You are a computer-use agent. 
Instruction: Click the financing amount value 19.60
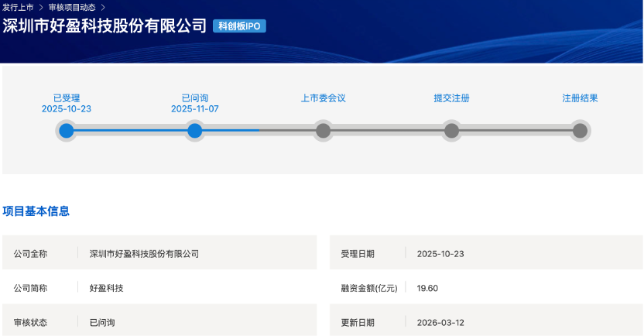click(x=427, y=288)
